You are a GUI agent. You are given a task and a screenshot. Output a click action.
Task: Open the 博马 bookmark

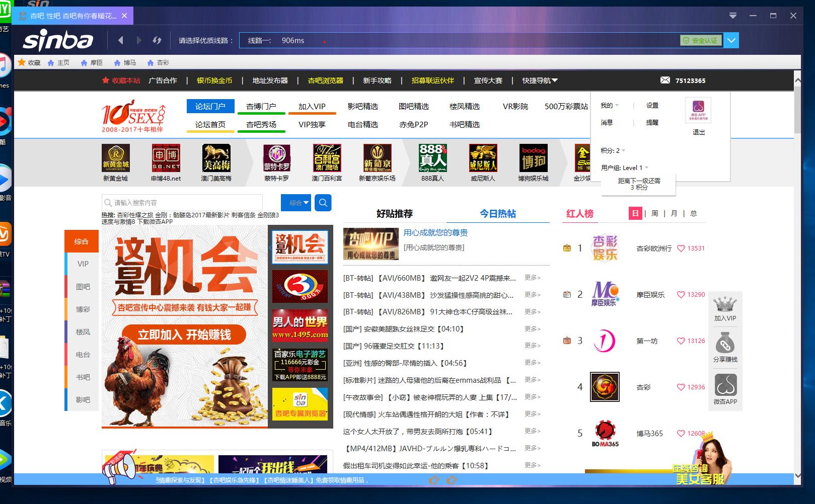pos(124,62)
